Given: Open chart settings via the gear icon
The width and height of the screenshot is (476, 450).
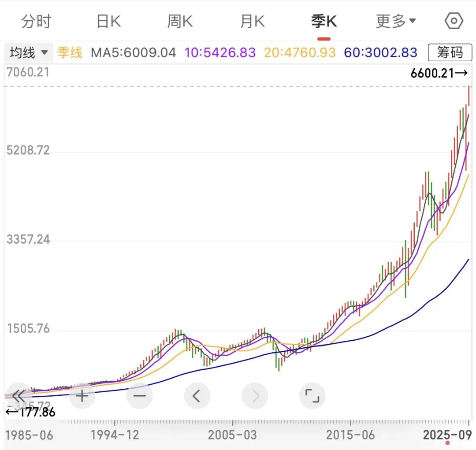Looking at the screenshot, I should coord(454,20).
